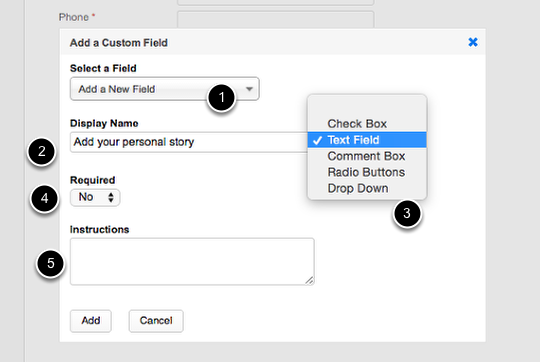Open the Add a New Field dropdown
The width and height of the screenshot is (540, 362).
point(165,89)
